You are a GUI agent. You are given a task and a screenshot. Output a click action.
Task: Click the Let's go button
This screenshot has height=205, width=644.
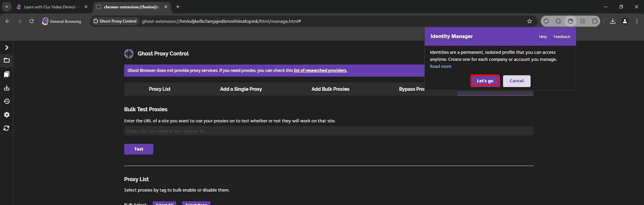485,81
